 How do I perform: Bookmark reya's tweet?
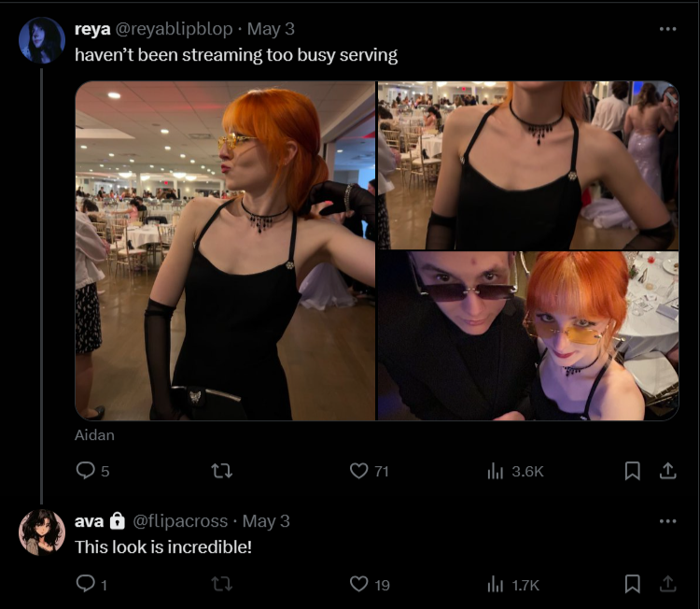(x=632, y=471)
